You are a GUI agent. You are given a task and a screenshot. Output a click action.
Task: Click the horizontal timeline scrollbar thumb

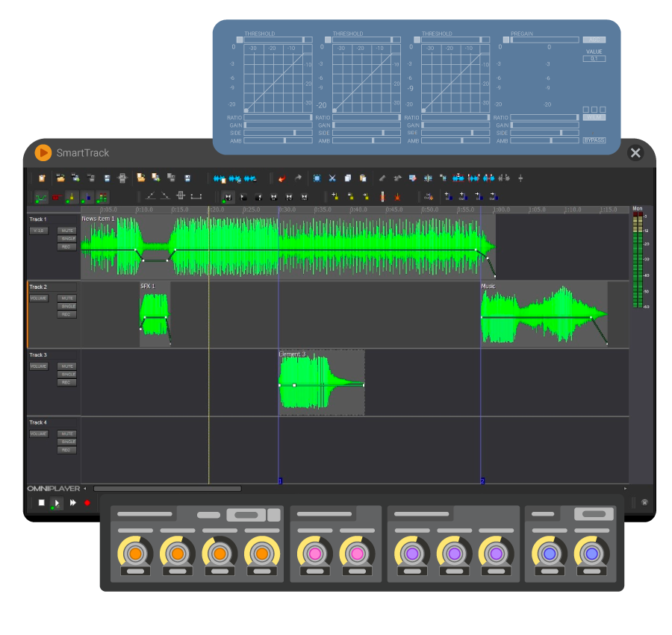[167, 489]
